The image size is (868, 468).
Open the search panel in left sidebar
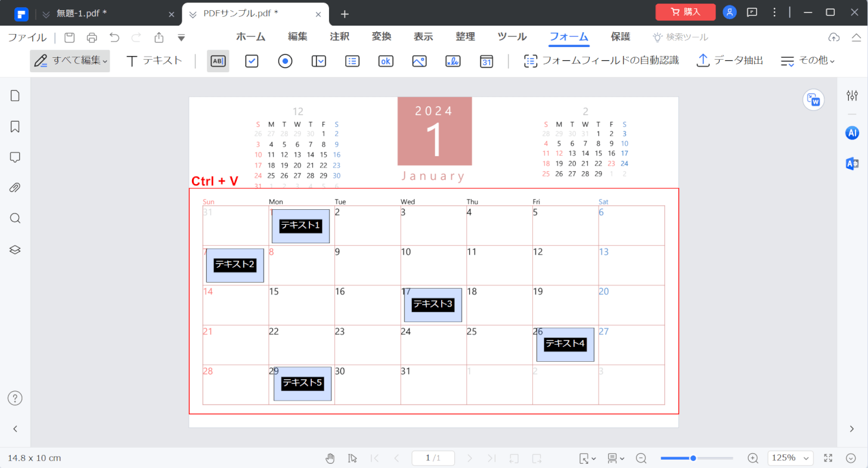(x=15, y=218)
